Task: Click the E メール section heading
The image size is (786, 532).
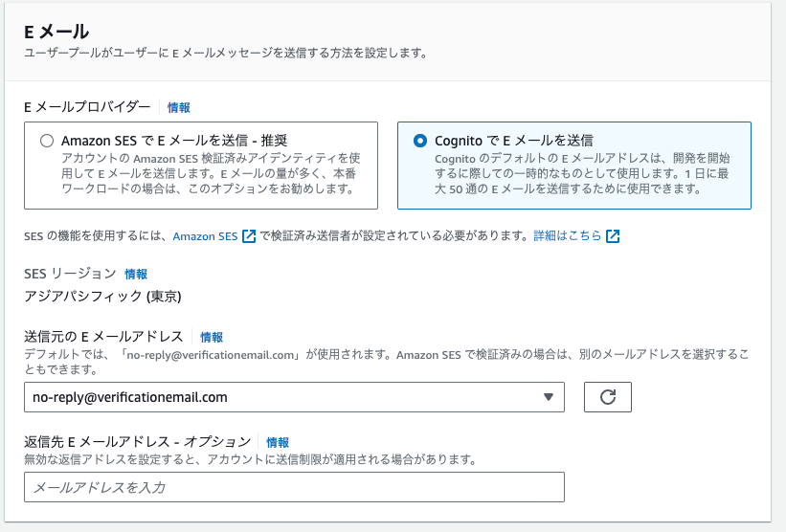Action: pos(56,33)
